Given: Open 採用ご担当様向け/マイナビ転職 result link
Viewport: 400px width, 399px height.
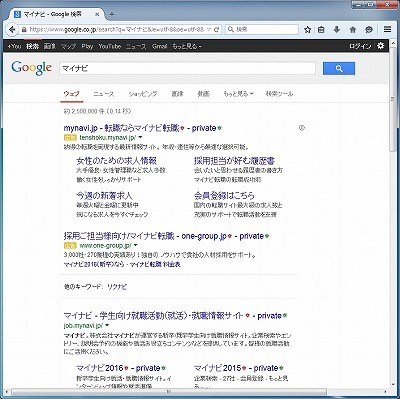Looking at the screenshot, I should [145, 236].
